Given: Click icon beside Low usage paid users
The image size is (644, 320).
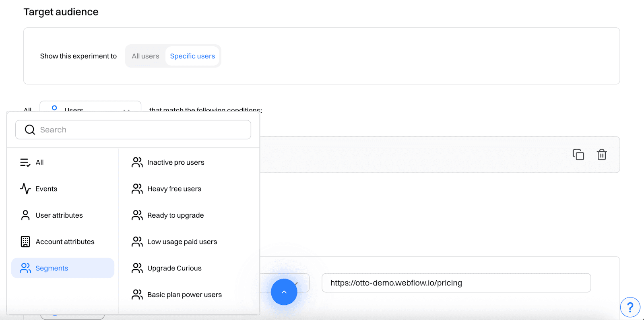Looking at the screenshot, I should 137,242.
